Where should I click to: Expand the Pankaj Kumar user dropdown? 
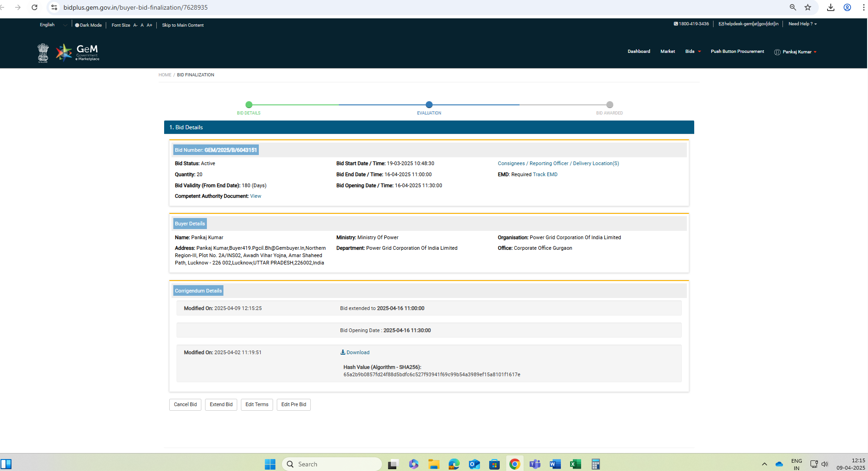point(795,52)
